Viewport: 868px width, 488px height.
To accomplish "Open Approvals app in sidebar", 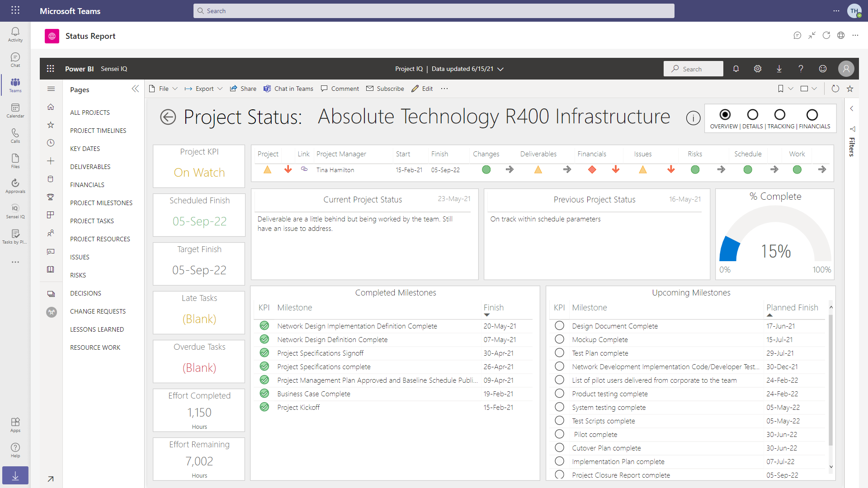I will (x=15, y=186).
